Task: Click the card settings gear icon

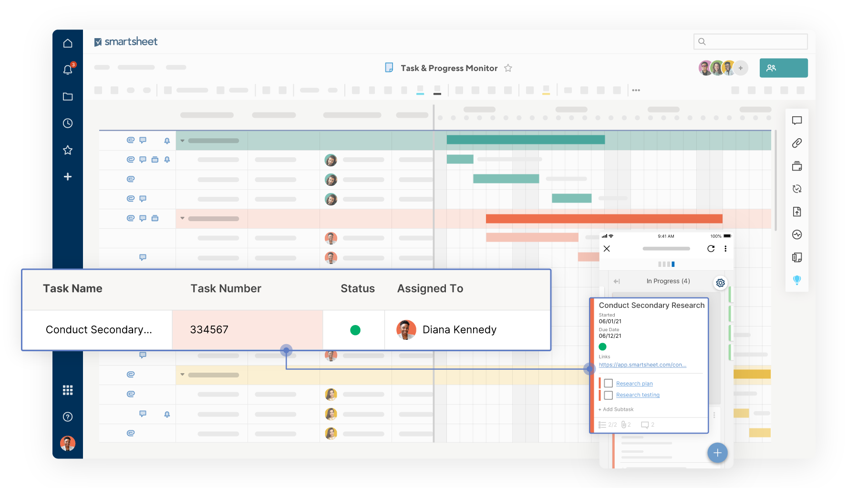Action: point(720,283)
